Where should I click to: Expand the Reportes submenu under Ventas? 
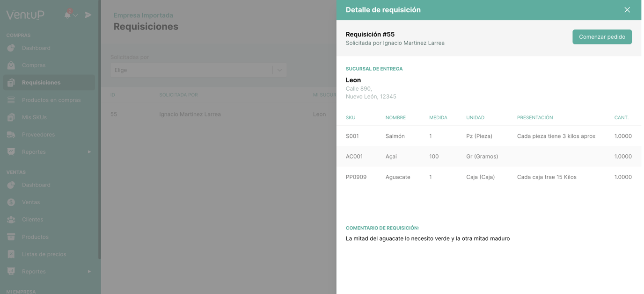point(89,272)
